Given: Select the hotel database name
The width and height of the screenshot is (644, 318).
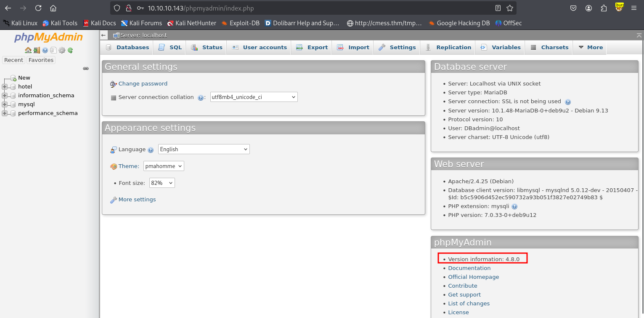Looking at the screenshot, I should click(x=25, y=87).
